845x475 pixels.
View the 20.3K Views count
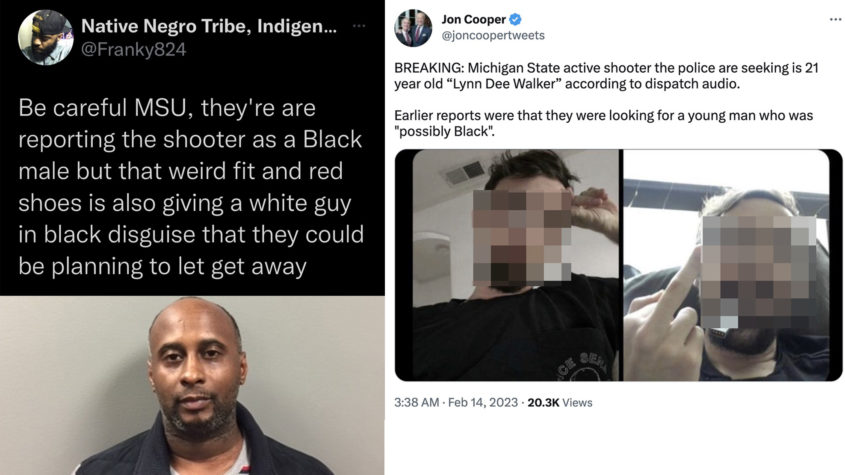(x=560, y=403)
